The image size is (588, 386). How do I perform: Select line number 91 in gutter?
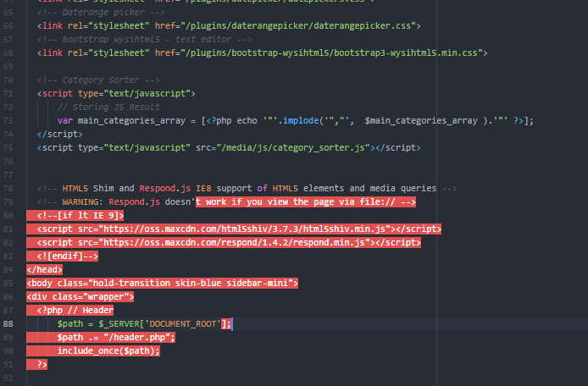coord(8,364)
